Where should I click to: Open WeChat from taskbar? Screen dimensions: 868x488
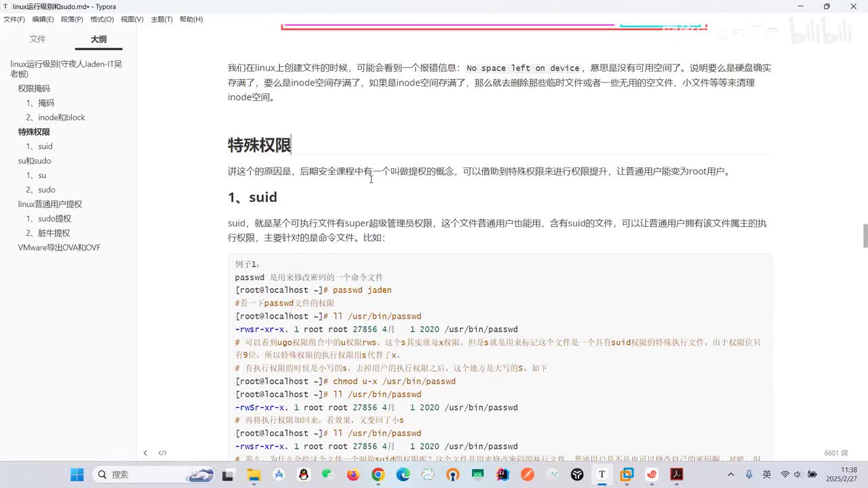[328, 474]
